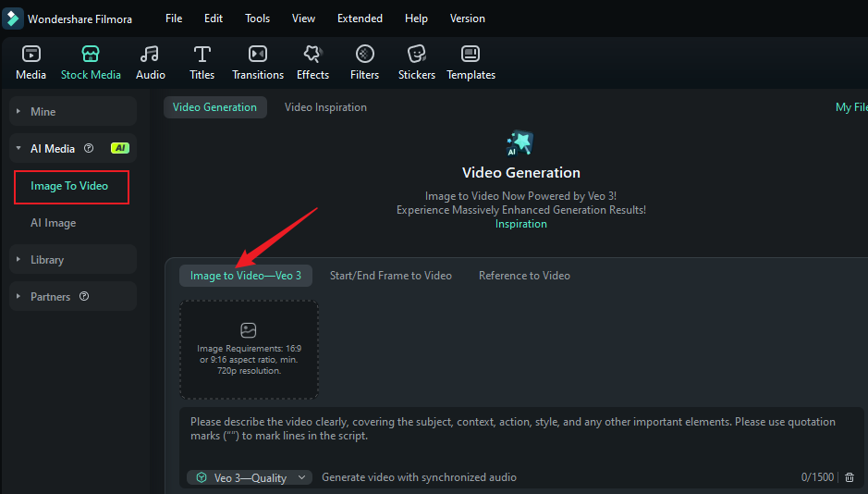Click 'Generate video with synchronized audio' text
868x494 pixels.
(419, 476)
